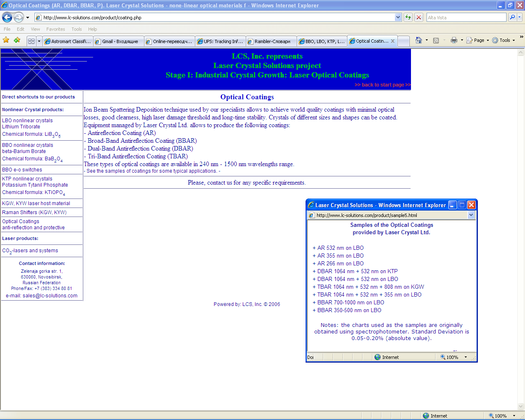Click the Alta Vista search box
Viewport: 525px width, 420px height.
click(466, 17)
